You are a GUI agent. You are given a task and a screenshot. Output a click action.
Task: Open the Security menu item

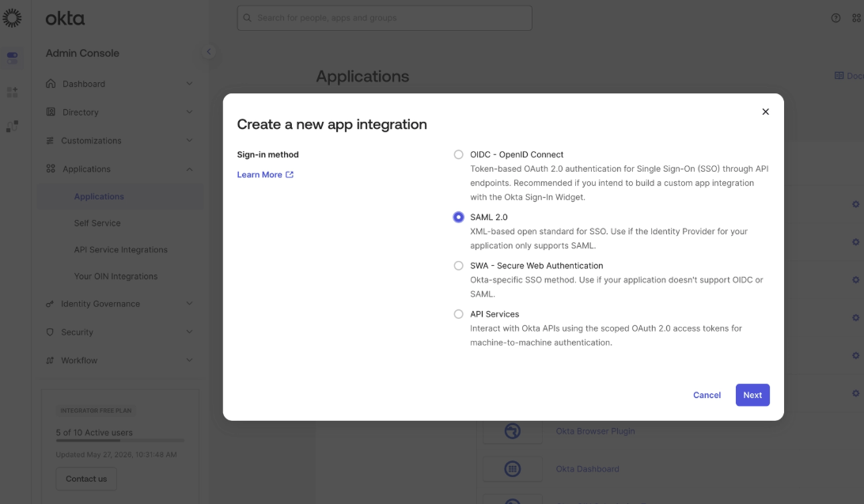pos(120,332)
